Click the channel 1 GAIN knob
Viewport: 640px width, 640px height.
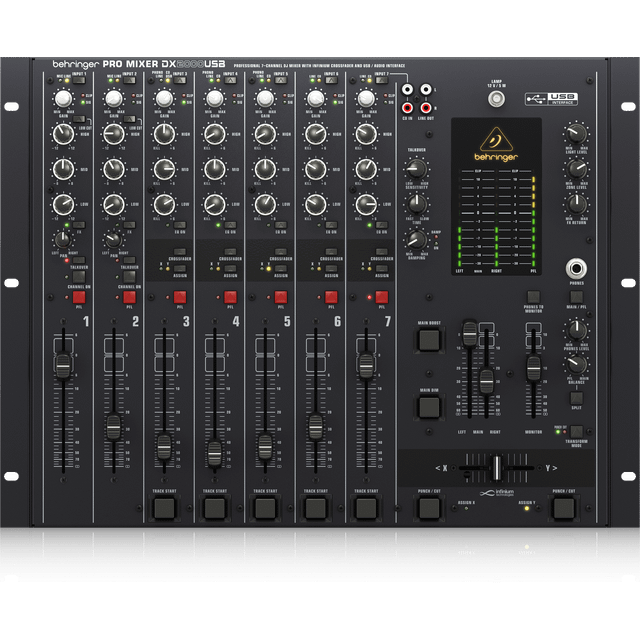[x=63, y=98]
